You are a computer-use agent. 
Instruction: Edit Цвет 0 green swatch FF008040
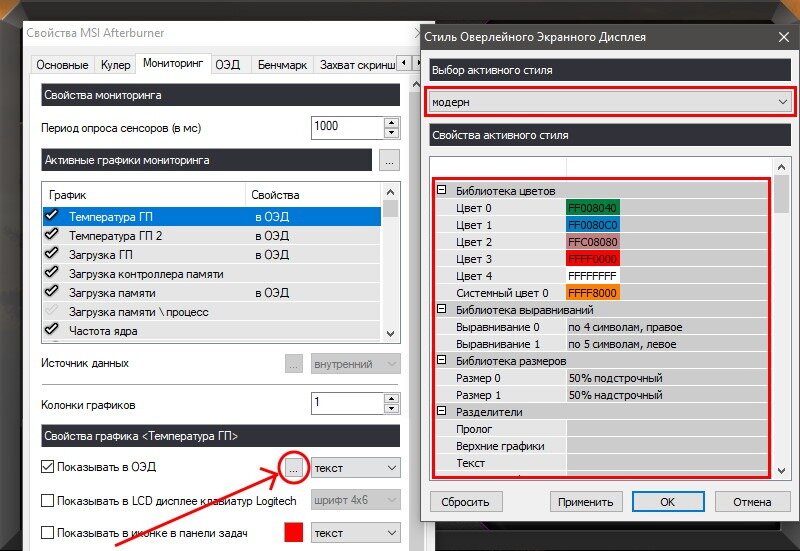(x=593, y=208)
